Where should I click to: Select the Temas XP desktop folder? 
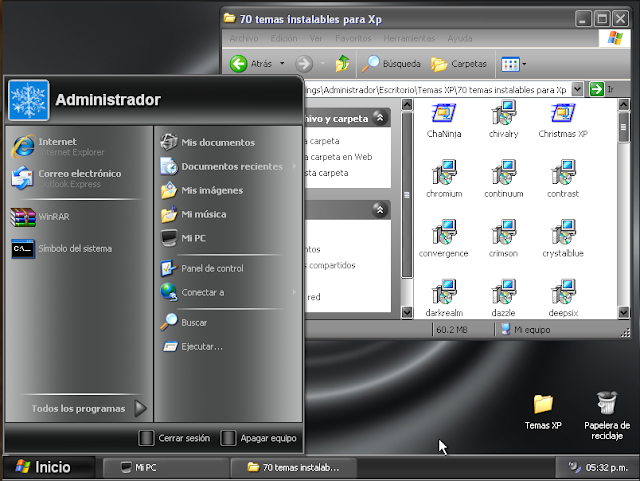(x=543, y=412)
